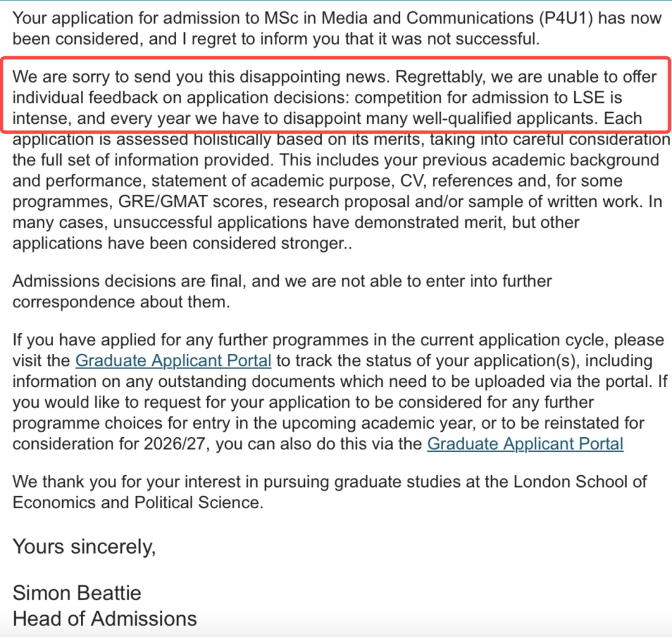
Task: Click the "Admissions decisions are final" sentence
Action: [132, 281]
